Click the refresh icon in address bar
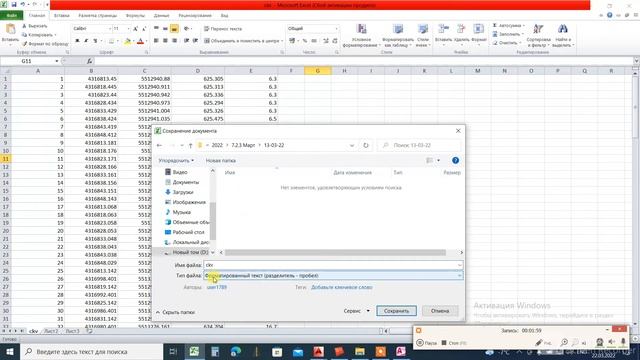The height and width of the screenshot is (360, 640). pyautogui.click(x=366, y=145)
